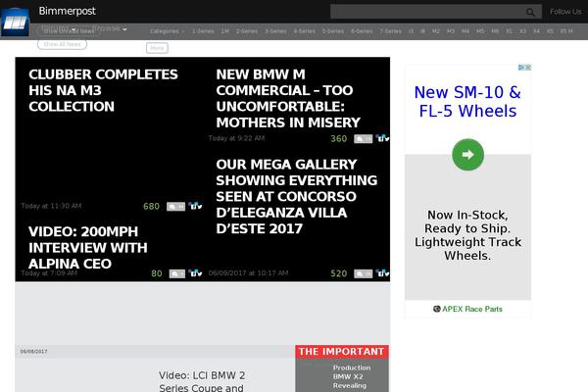Close the ad with its X icon

(x=528, y=68)
